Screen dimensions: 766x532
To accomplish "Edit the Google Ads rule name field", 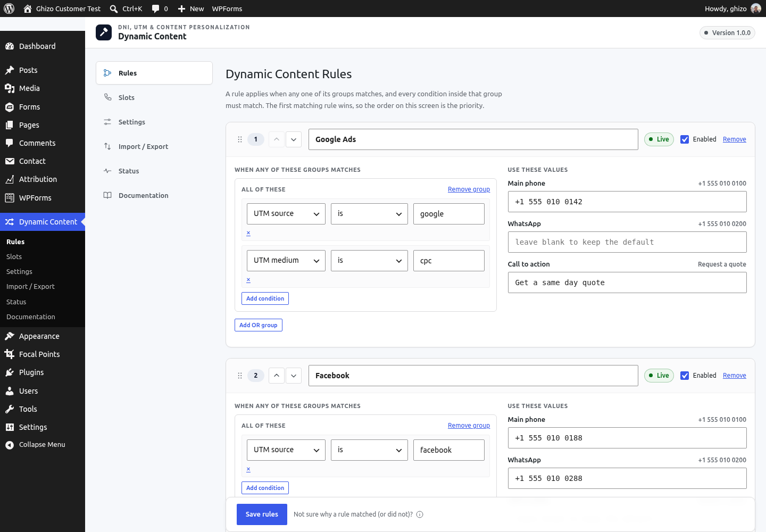I will [473, 139].
